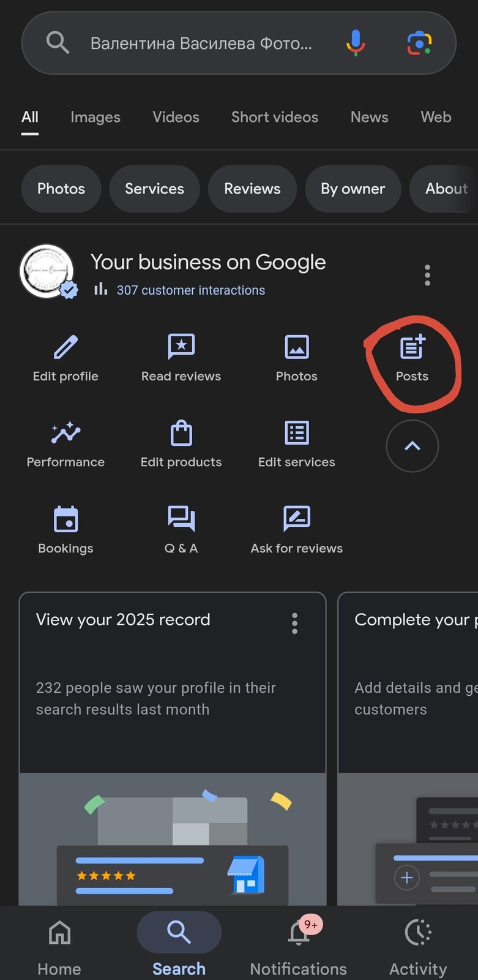The width and height of the screenshot is (478, 980).
Task: Open Notifications bell with 9+ badge
Action: (x=299, y=946)
